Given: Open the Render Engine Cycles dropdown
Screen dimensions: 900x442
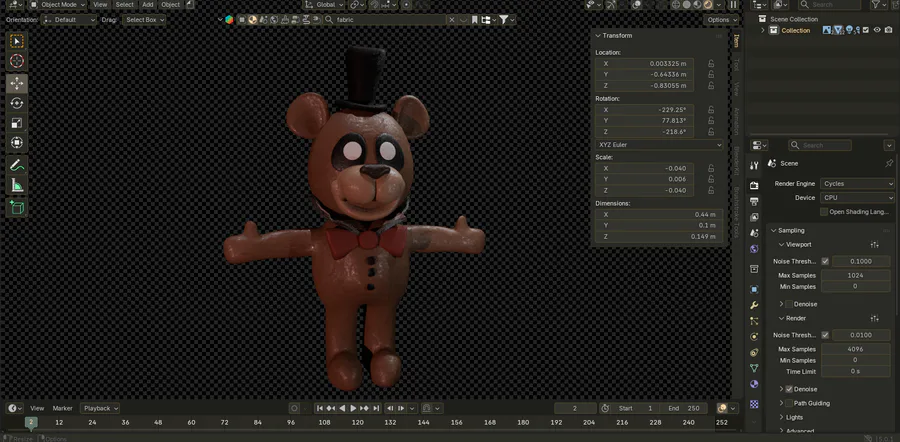Looking at the screenshot, I should pyautogui.click(x=857, y=184).
